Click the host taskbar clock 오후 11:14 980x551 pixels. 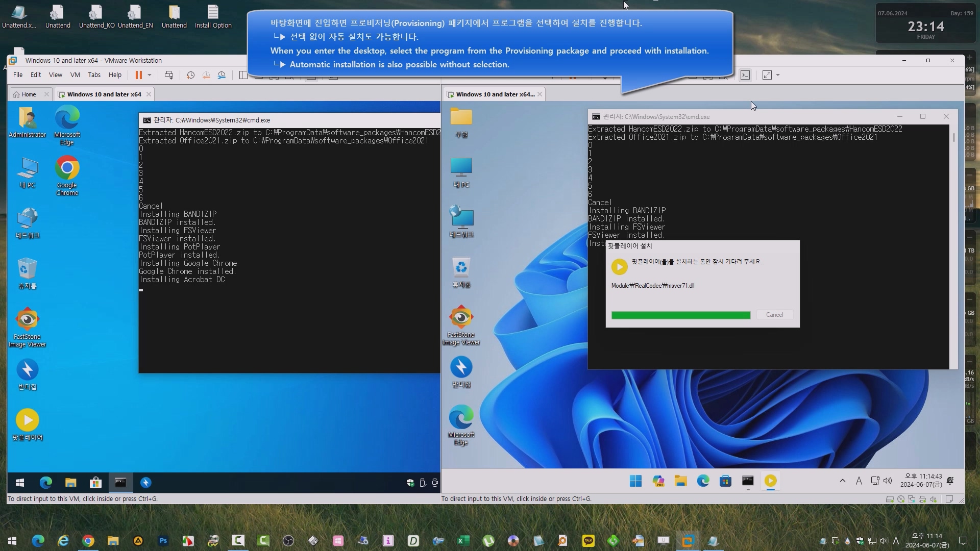click(927, 540)
